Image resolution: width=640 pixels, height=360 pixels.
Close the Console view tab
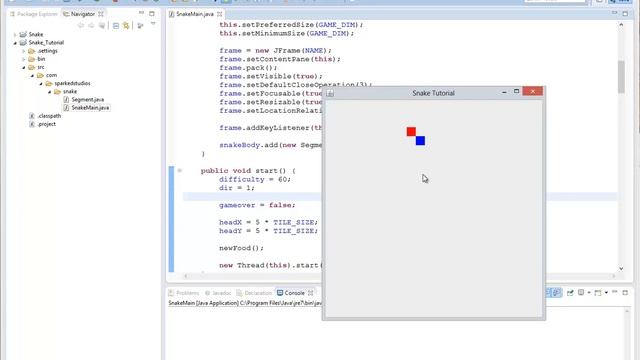coord(311,293)
